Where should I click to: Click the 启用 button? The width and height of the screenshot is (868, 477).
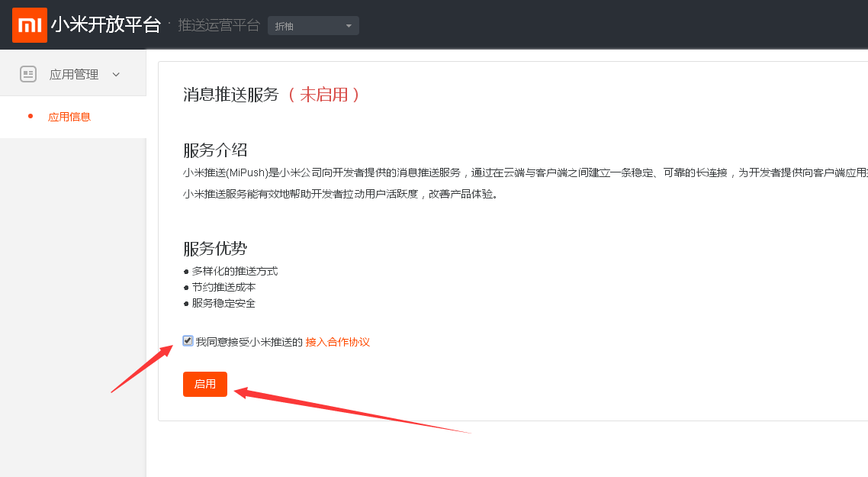point(205,384)
